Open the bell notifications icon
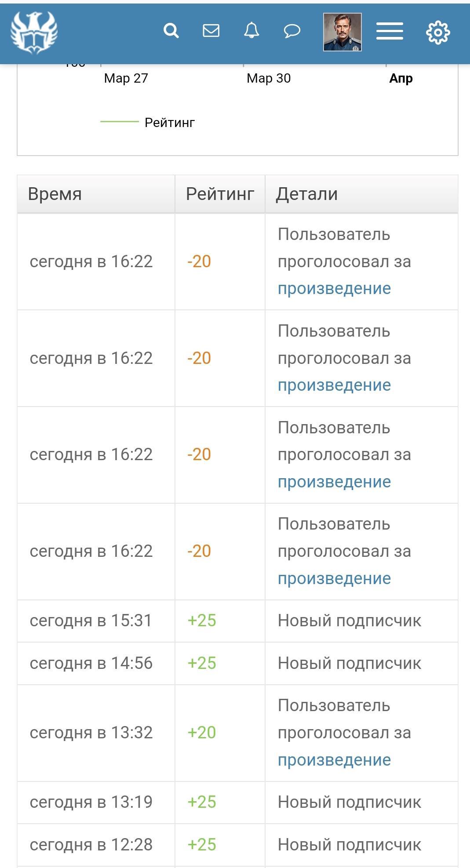 pos(251,31)
